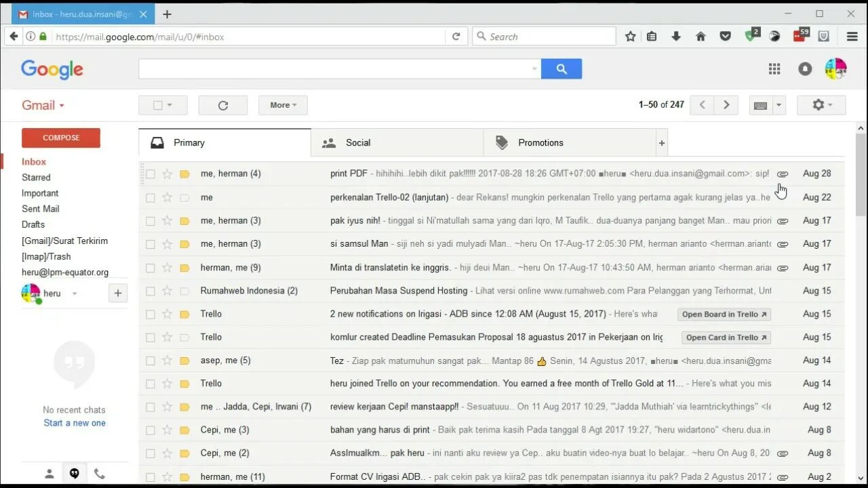868x488 pixels.
Task: Open the input tools dropdown arrow
Action: [779, 105]
